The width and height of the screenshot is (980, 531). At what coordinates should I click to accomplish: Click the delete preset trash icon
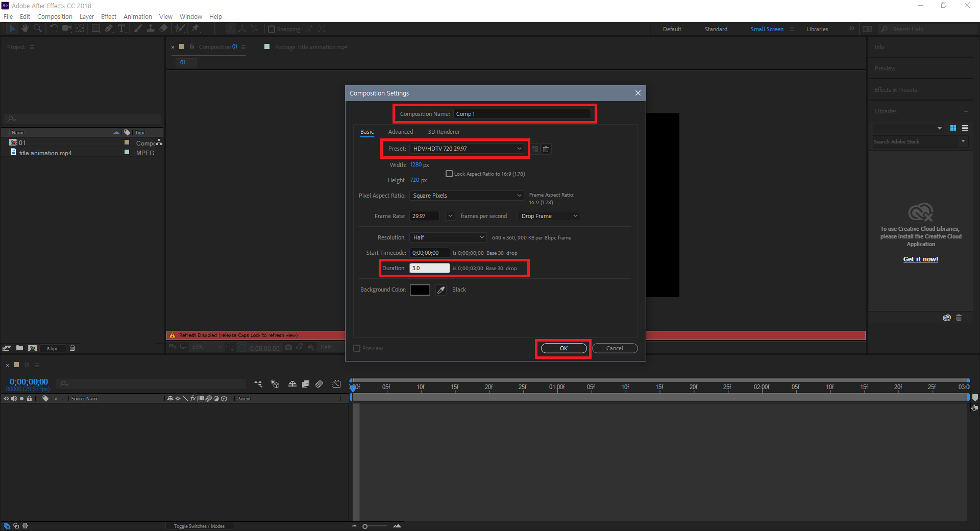(x=546, y=149)
